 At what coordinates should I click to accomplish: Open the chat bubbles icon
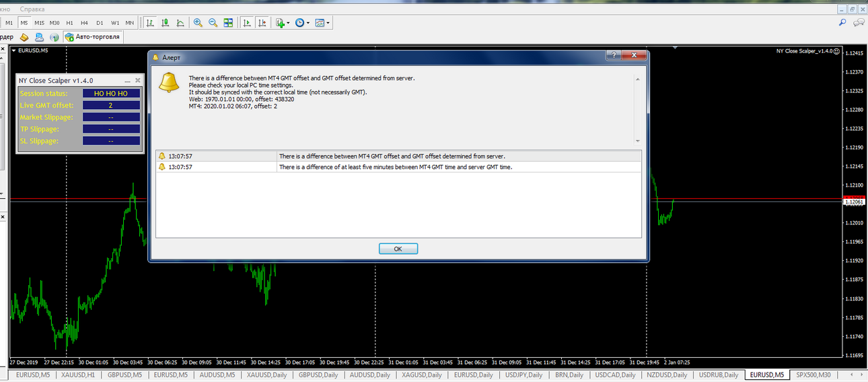pyautogui.click(x=859, y=23)
